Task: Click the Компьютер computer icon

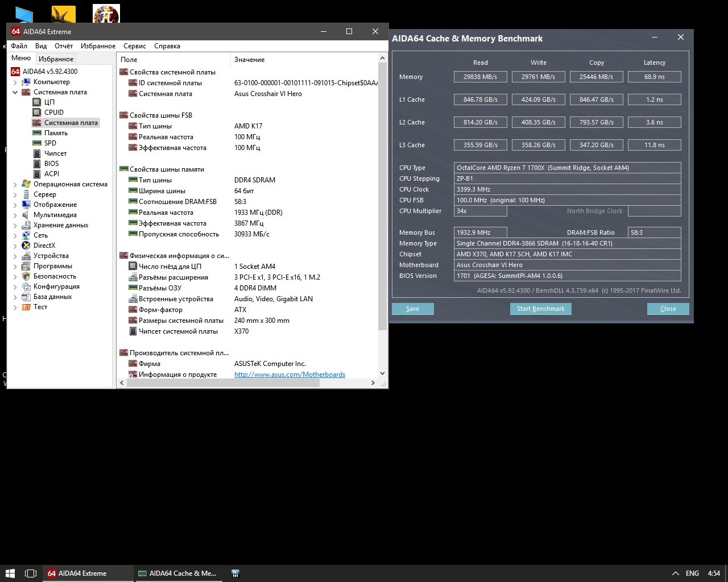Action: coord(26,82)
